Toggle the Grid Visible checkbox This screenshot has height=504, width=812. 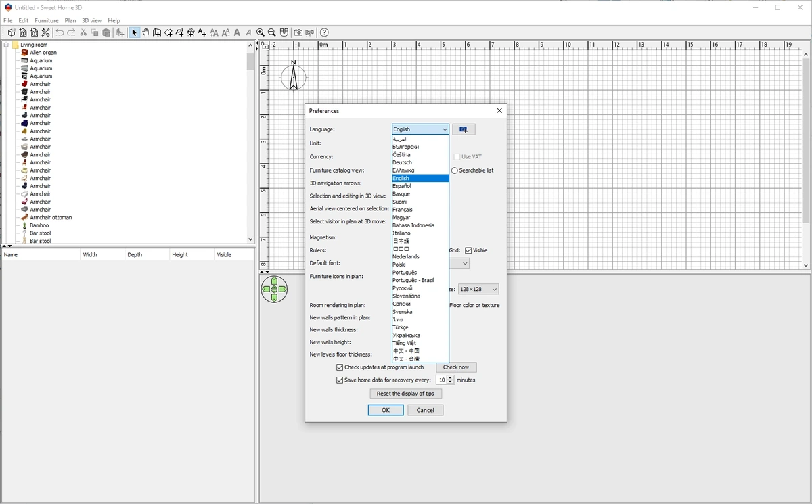coord(468,250)
